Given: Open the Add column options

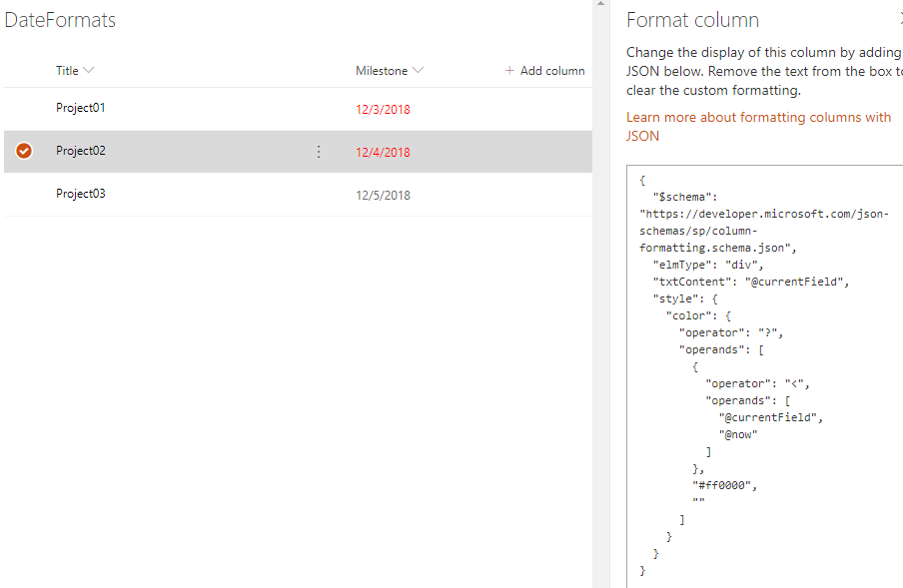Looking at the screenshot, I should [544, 70].
